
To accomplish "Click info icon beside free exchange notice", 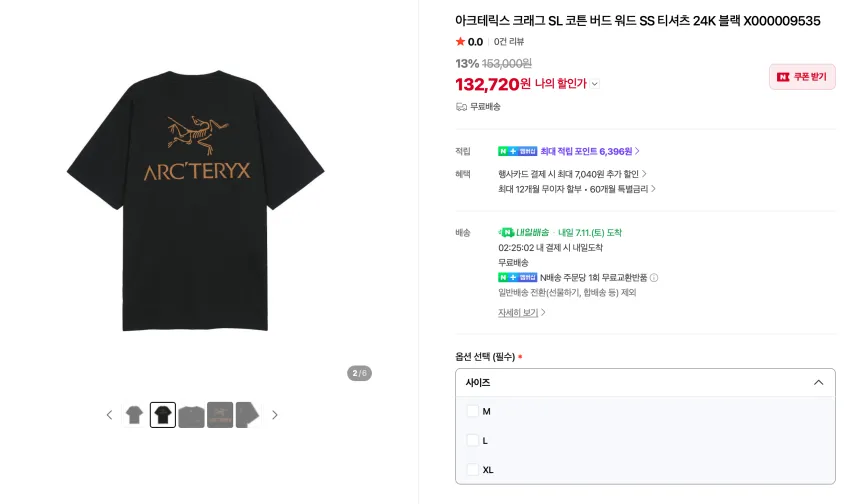I will click(654, 278).
